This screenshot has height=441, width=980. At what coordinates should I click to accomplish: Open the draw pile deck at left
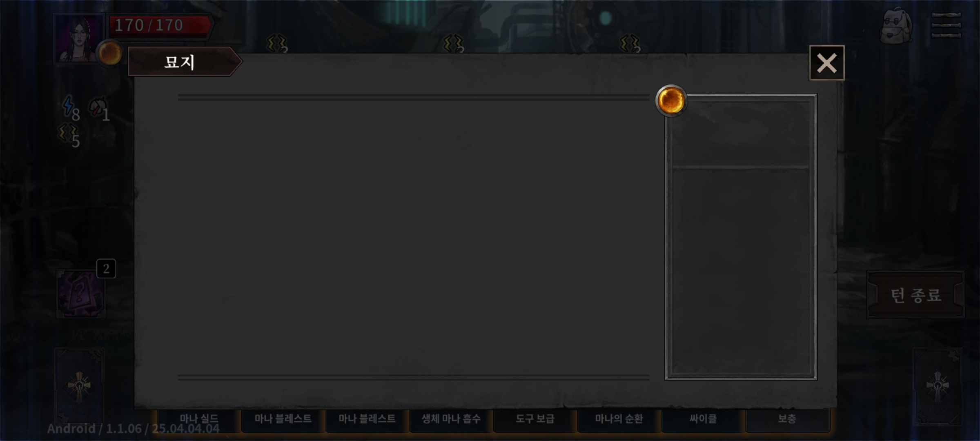tap(79, 386)
